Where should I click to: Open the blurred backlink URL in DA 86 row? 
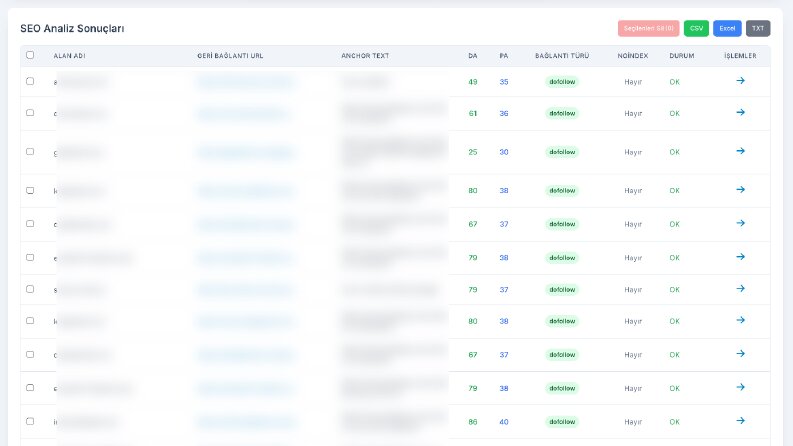coord(245,422)
